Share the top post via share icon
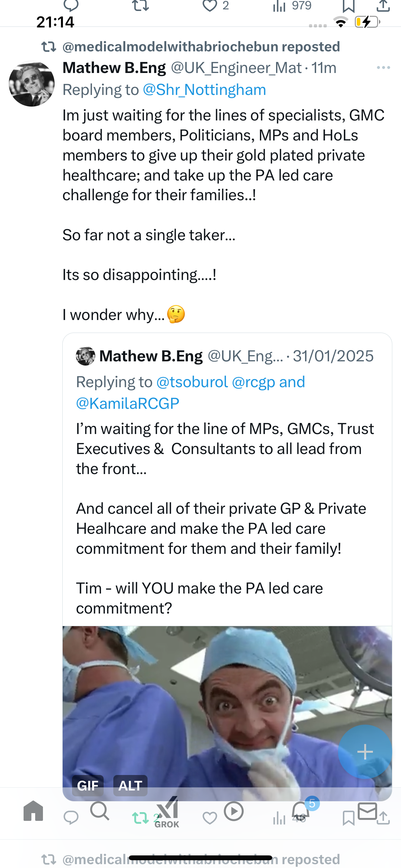 (383, 6)
